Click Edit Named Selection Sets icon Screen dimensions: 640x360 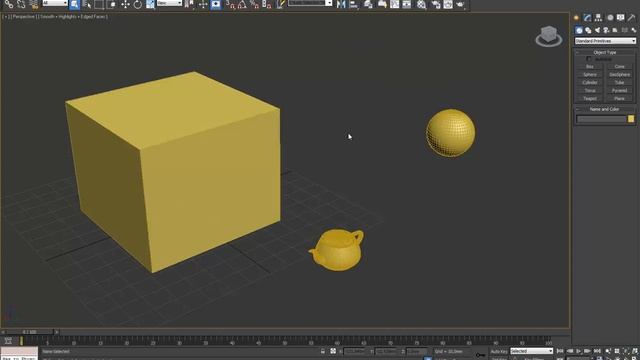tap(280, 4)
